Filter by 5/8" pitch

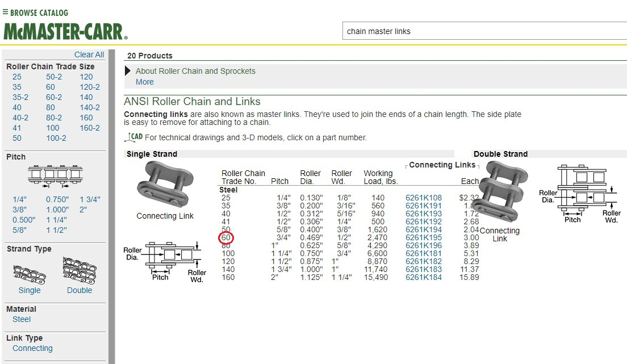[19, 230]
